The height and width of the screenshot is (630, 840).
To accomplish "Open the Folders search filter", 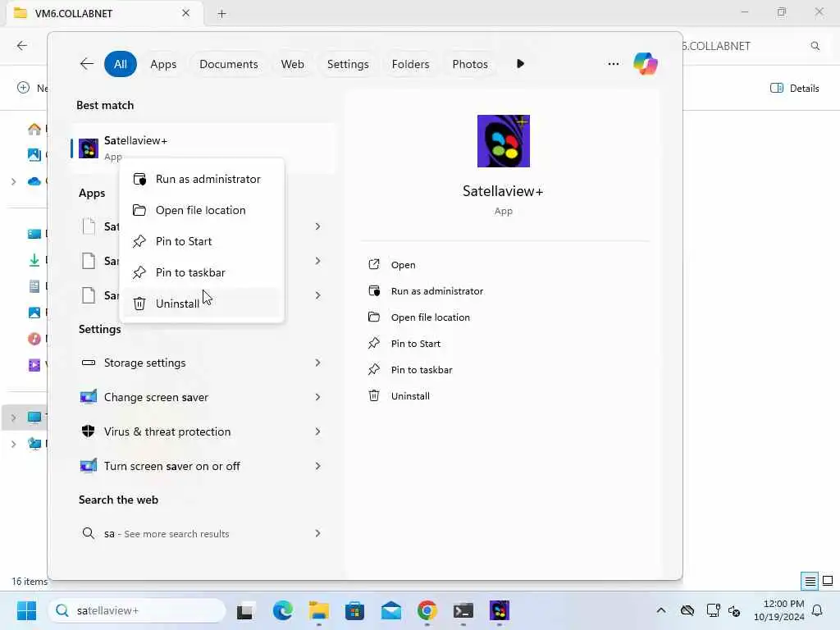I will 410,64.
